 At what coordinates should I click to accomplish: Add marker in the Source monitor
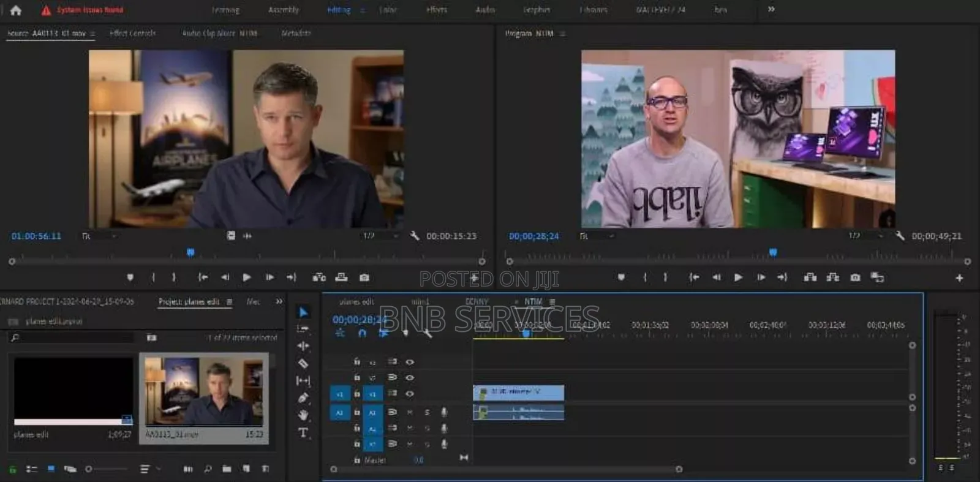pyautogui.click(x=130, y=277)
